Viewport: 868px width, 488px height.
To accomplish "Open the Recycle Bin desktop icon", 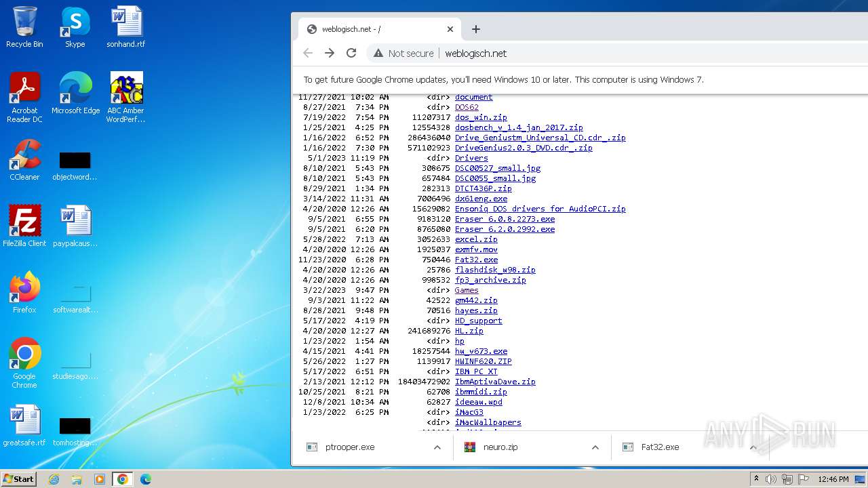I will coord(24,27).
